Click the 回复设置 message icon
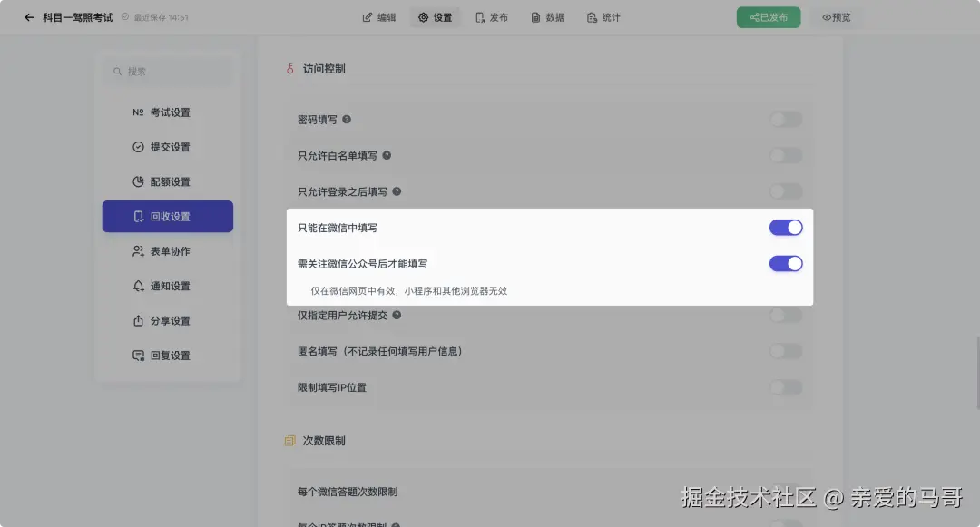The height and width of the screenshot is (527, 980). pos(138,356)
